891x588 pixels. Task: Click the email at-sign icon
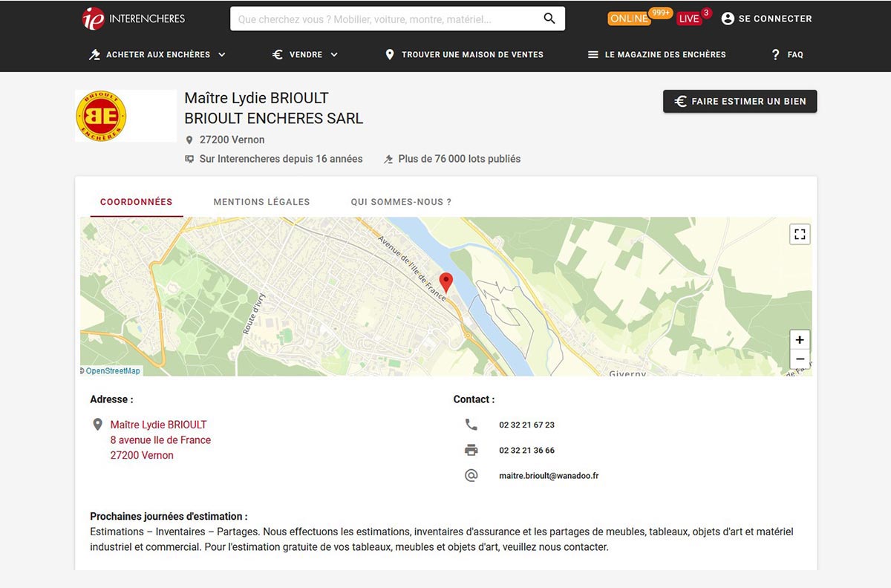pyautogui.click(x=471, y=475)
